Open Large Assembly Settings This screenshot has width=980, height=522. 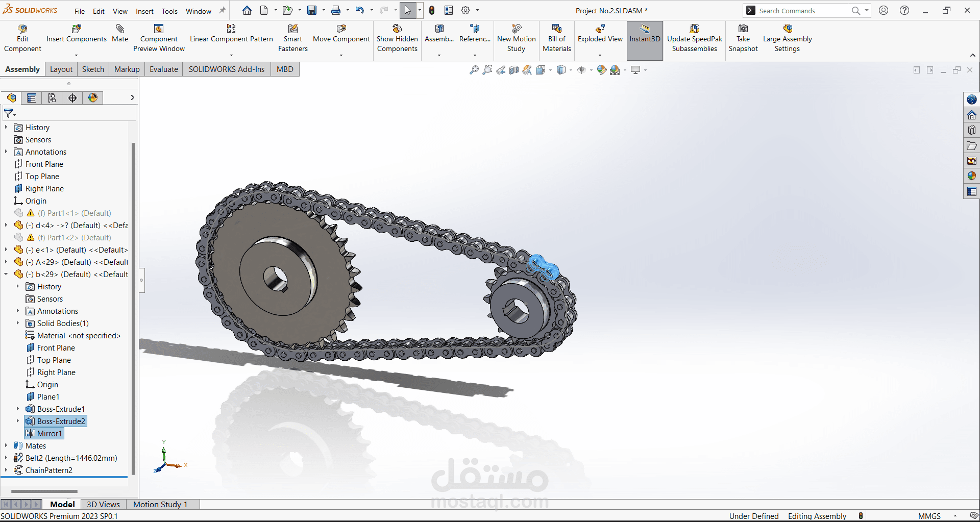tap(788, 38)
